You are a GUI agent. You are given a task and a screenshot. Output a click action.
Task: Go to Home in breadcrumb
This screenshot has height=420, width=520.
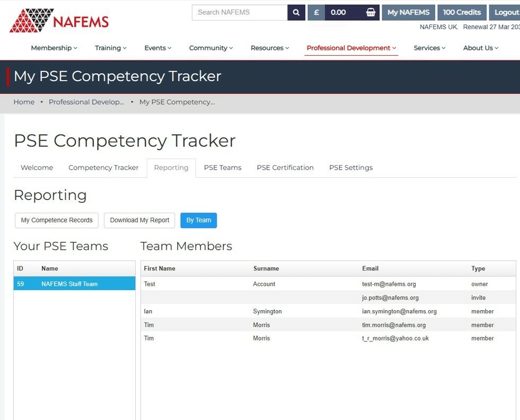[24, 102]
